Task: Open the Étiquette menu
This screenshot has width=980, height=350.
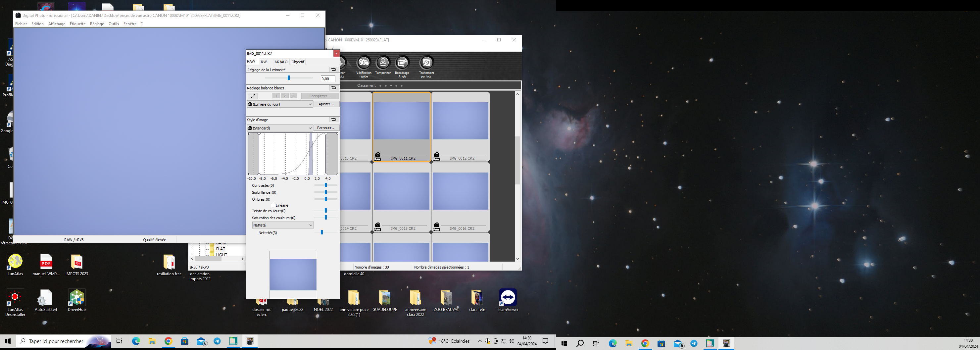Action: click(77, 24)
